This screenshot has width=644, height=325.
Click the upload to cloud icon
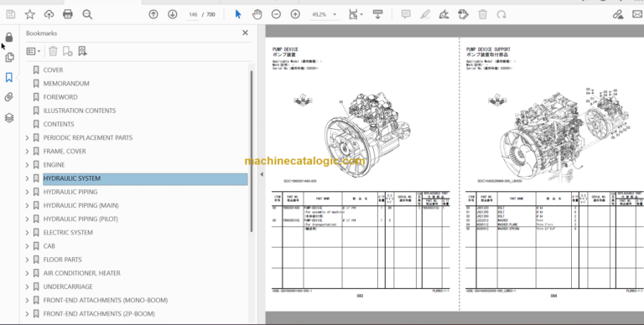[49, 15]
